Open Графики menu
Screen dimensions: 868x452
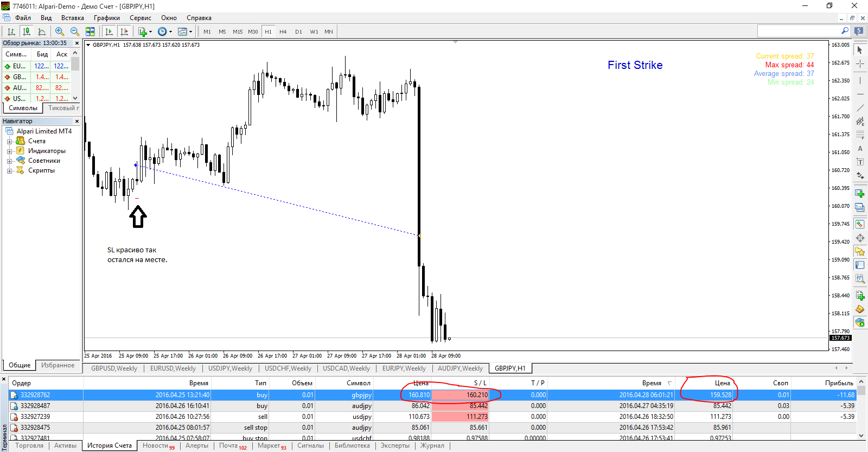point(107,18)
